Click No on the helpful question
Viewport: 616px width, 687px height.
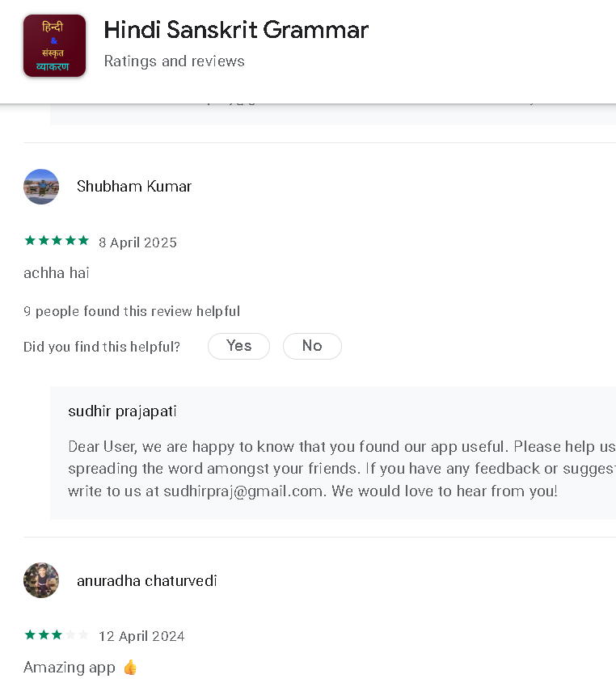312,346
